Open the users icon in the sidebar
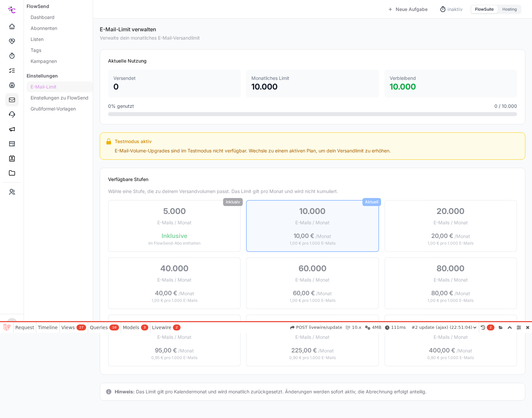Image resolution: width=532 pixels, height=418 pixels. pos(12,192)
